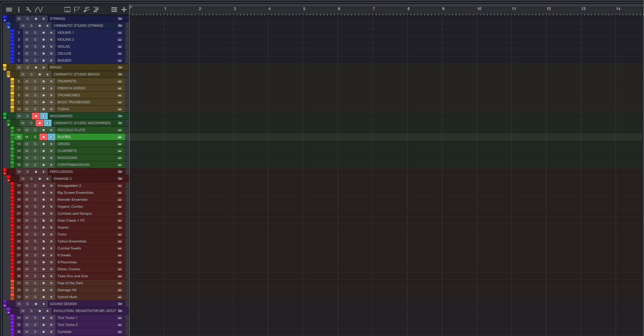
Task: Collapse the SOUND DESIGN folder
Action: [x=5, y=305]
